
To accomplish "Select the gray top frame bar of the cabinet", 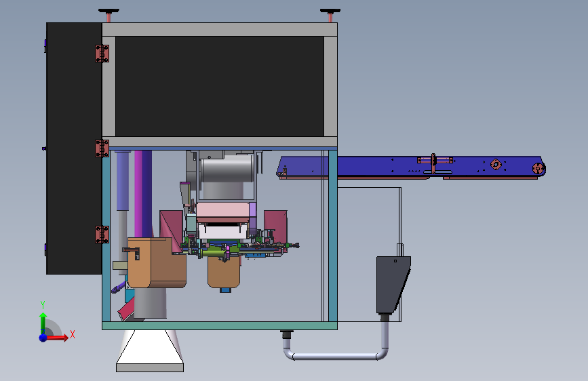I will [219, 29].
